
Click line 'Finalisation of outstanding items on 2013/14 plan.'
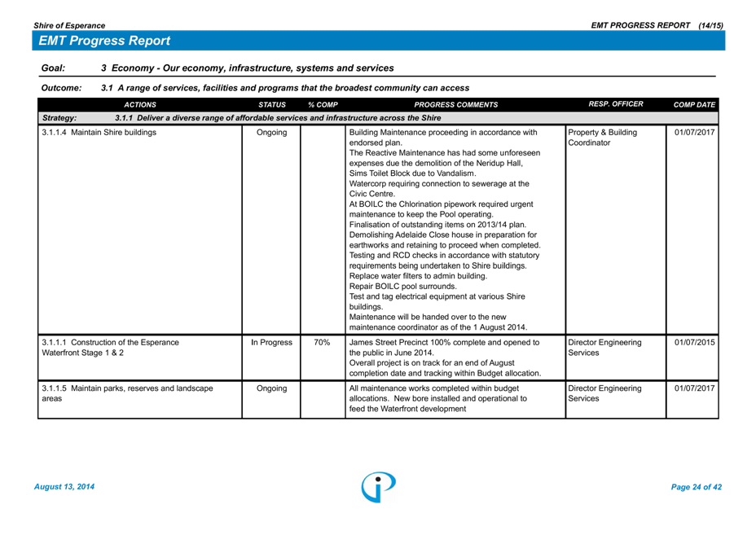tap(437, 225)
